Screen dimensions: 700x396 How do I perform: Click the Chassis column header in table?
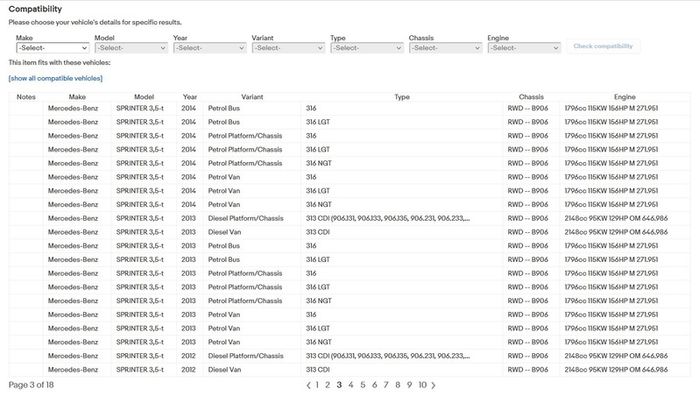point(531,97)
